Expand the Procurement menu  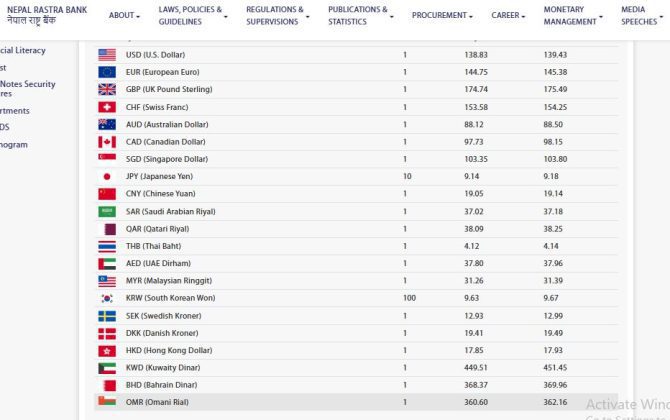coord(442,16)
